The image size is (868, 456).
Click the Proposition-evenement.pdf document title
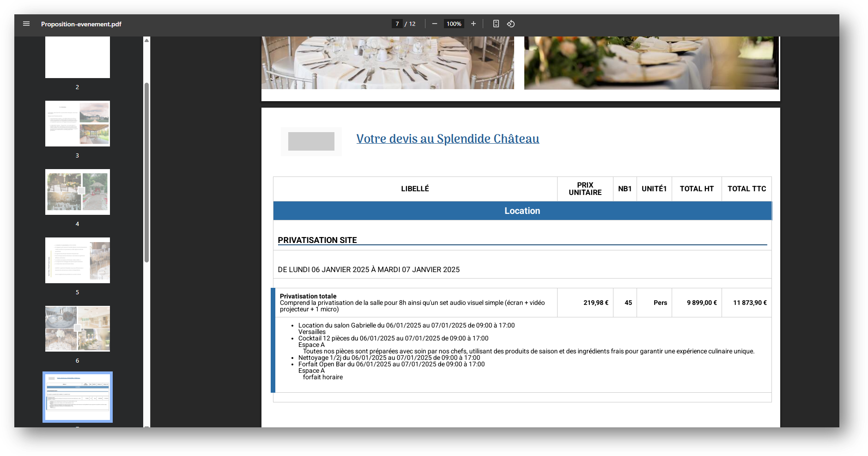(81, 24)
